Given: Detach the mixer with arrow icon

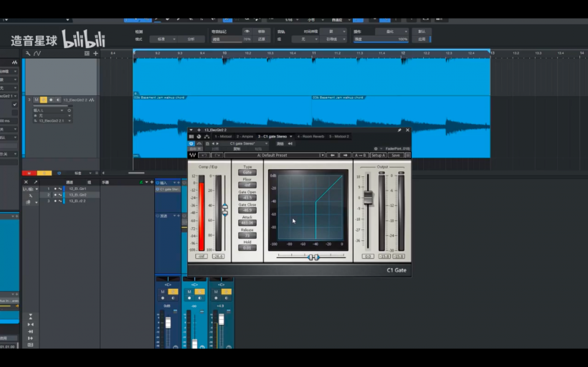Looking at the screenshot, I should pyautogui.click(x=36, y=182).
